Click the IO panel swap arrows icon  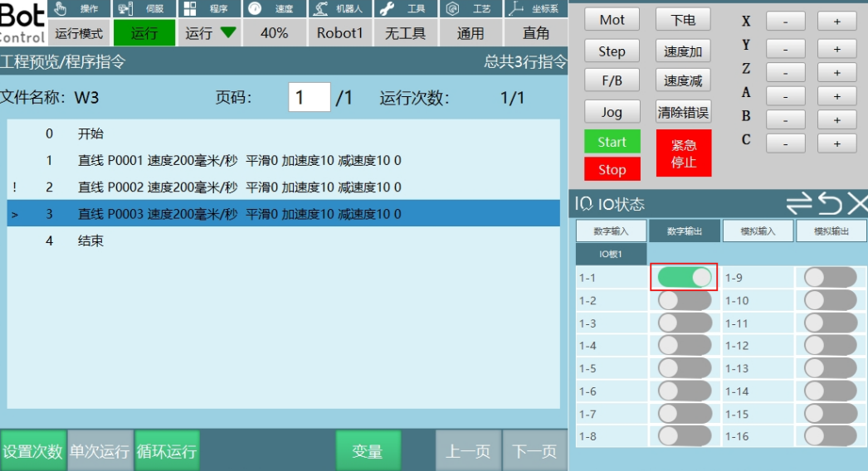799,203
